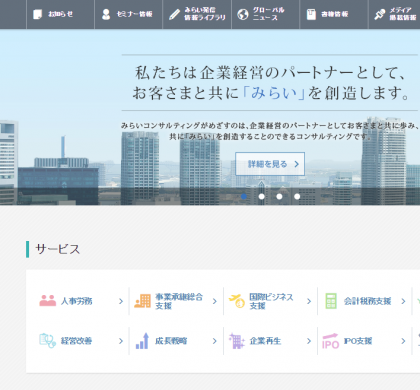Select the second carousel slide dot
420x390 pixels.
click(262, 196)
